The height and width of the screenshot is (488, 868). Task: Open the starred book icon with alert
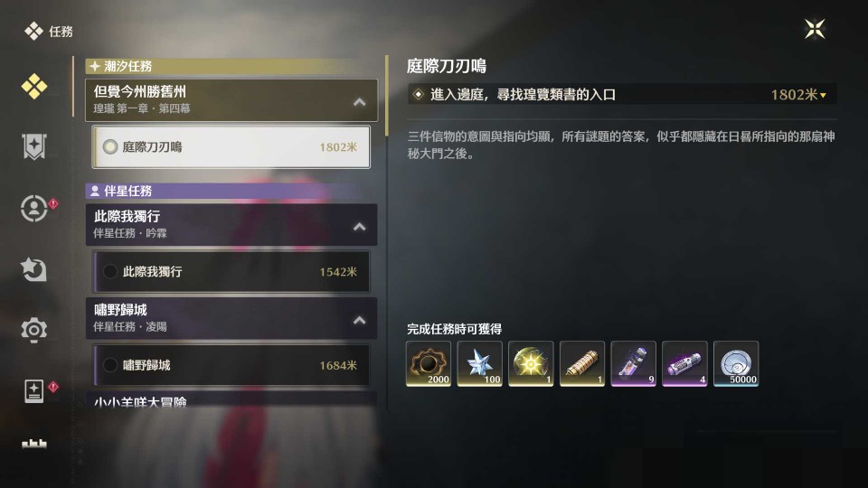pos(34,390)
